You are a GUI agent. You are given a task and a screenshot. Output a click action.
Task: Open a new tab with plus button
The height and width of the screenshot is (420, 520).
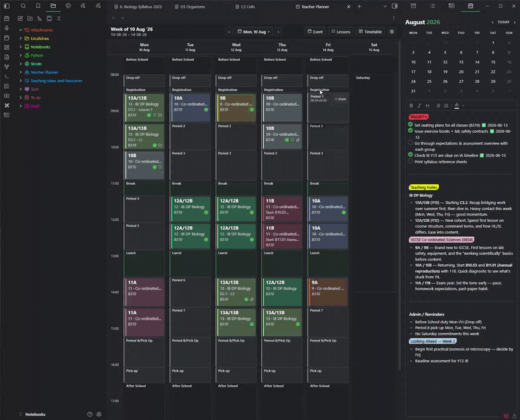[x=359, y=6]
